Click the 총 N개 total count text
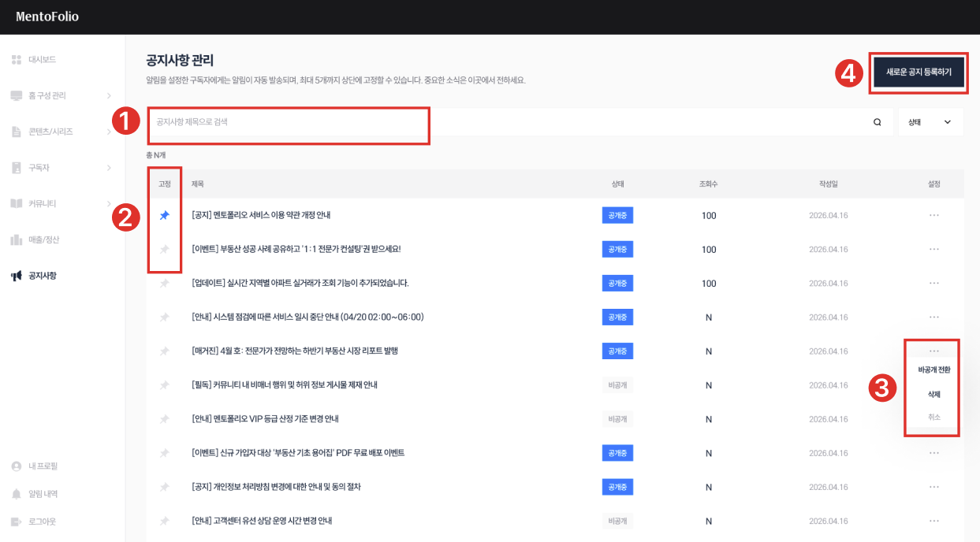The image size is (980, 542). pos(156,155)
